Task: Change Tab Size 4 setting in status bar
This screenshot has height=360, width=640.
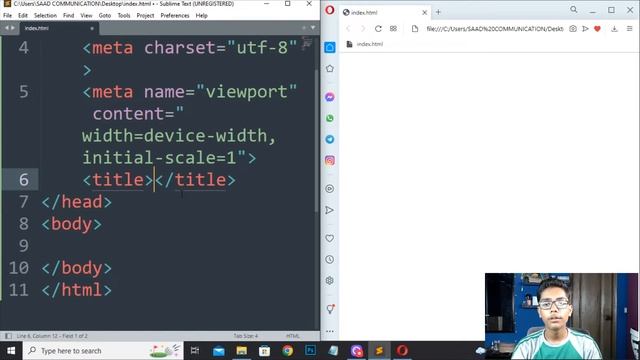Action: pos(246,336)
